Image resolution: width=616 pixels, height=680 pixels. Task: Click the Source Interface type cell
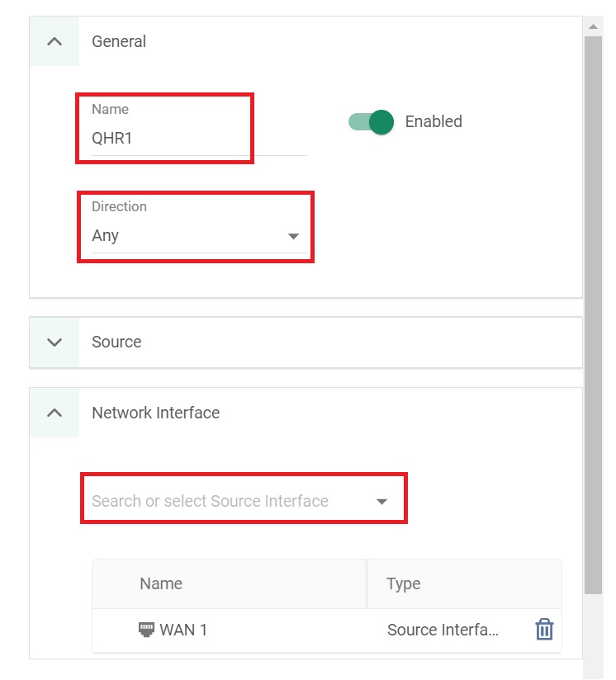click(x=443, y=630)
